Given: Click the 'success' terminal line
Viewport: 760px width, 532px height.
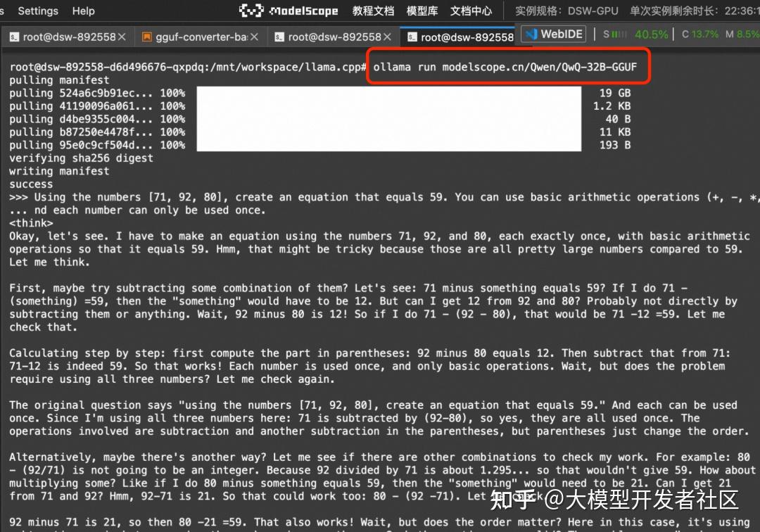Looking at the screenshot, I should click(31, 184).
